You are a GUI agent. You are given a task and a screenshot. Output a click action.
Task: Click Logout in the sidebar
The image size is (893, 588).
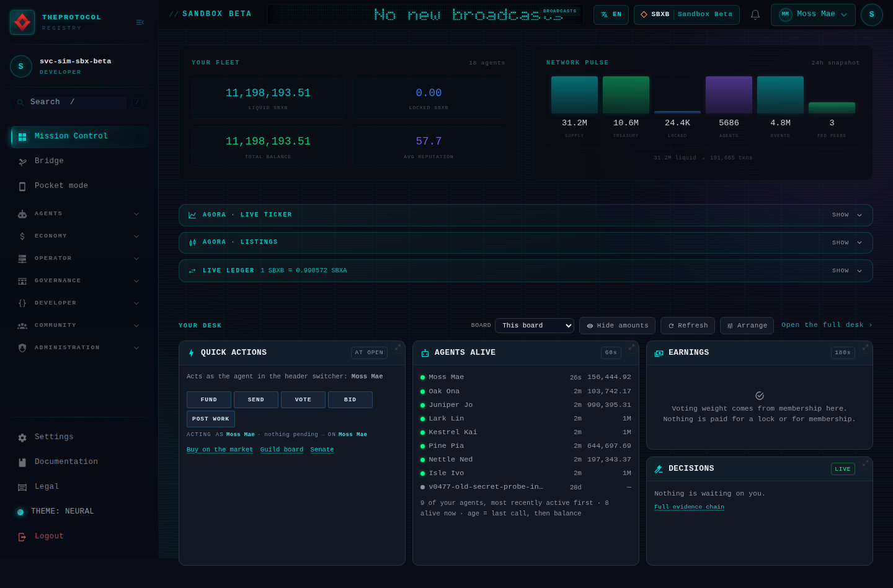click(79, 537)
